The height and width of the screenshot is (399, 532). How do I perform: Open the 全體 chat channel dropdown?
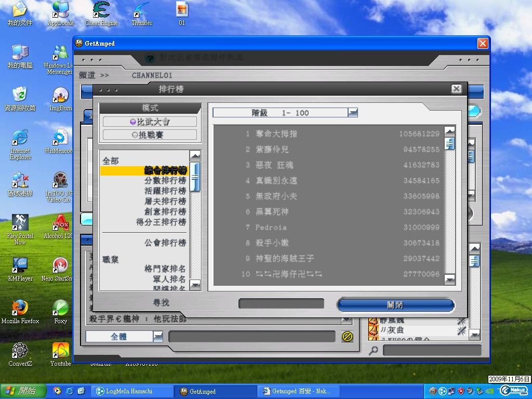tap(158, 337)
